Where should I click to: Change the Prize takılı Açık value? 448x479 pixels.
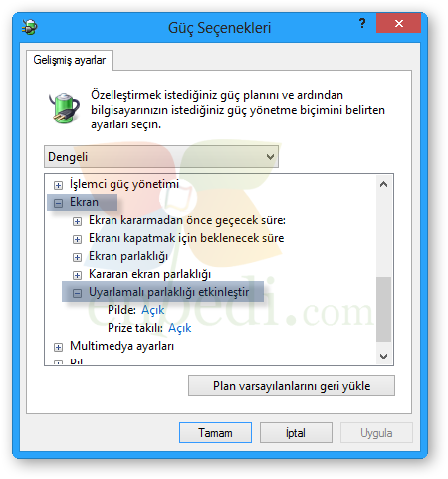(x=180, y=328)
